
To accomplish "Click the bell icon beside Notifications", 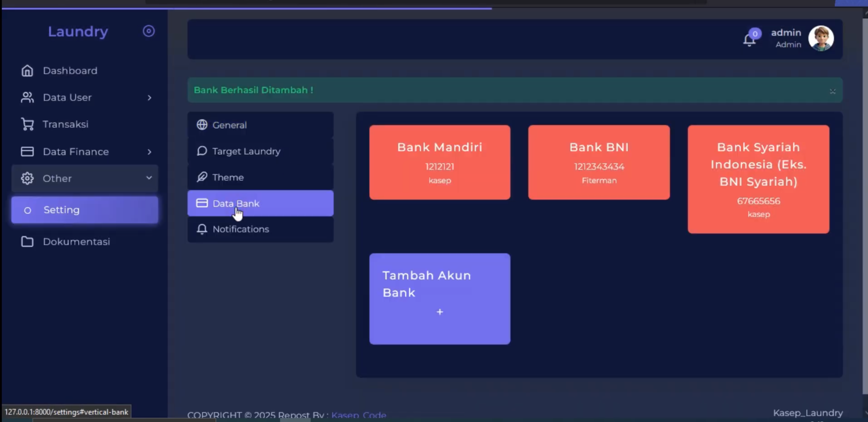I will (x=202, y=229).
